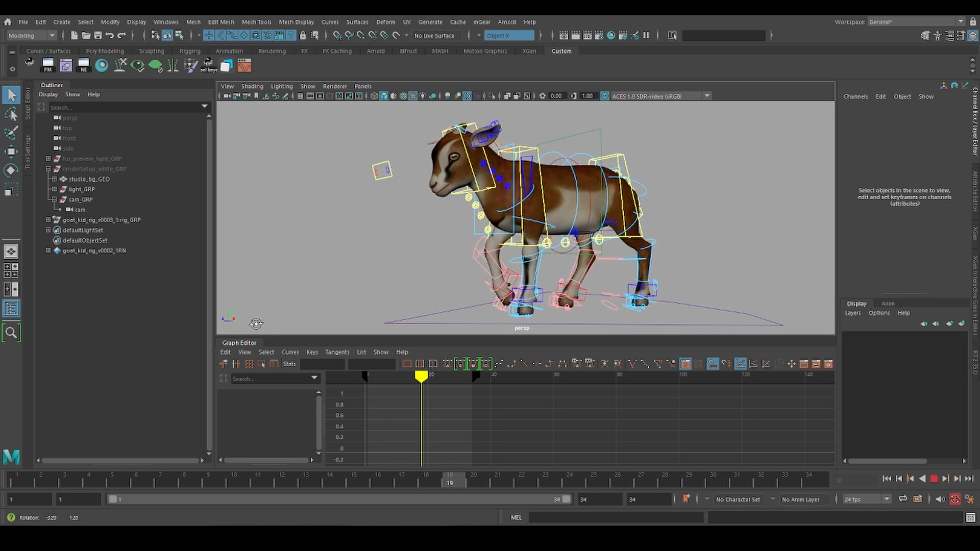Switch to the Anim layer tab
980x551 pixels.
coord(888,304)
